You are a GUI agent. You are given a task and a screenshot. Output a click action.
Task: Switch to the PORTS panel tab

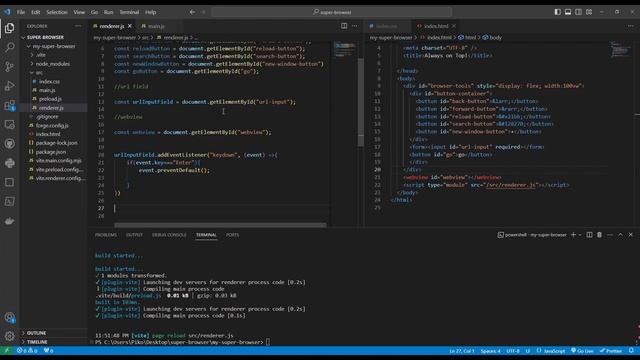click(233, 235)
